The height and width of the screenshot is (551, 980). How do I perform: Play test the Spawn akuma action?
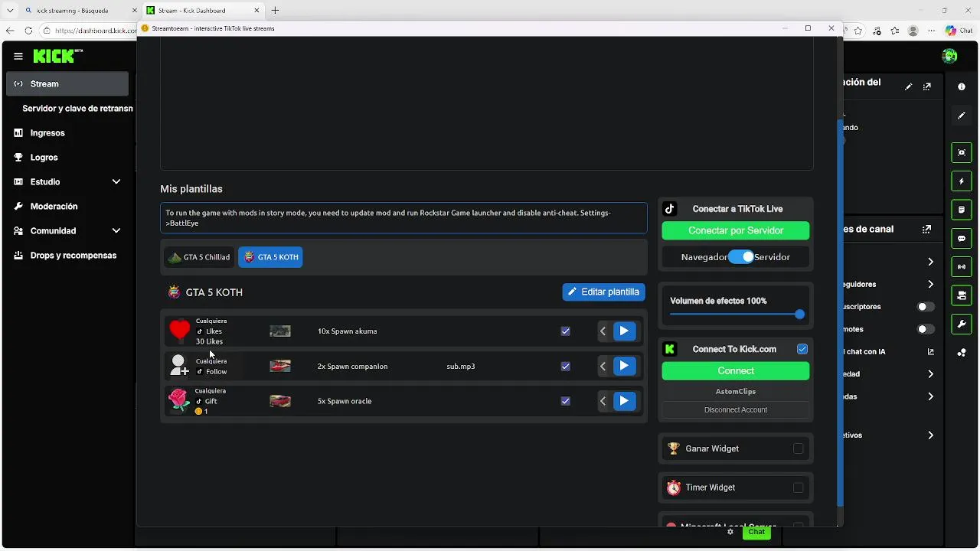(624, 331)
